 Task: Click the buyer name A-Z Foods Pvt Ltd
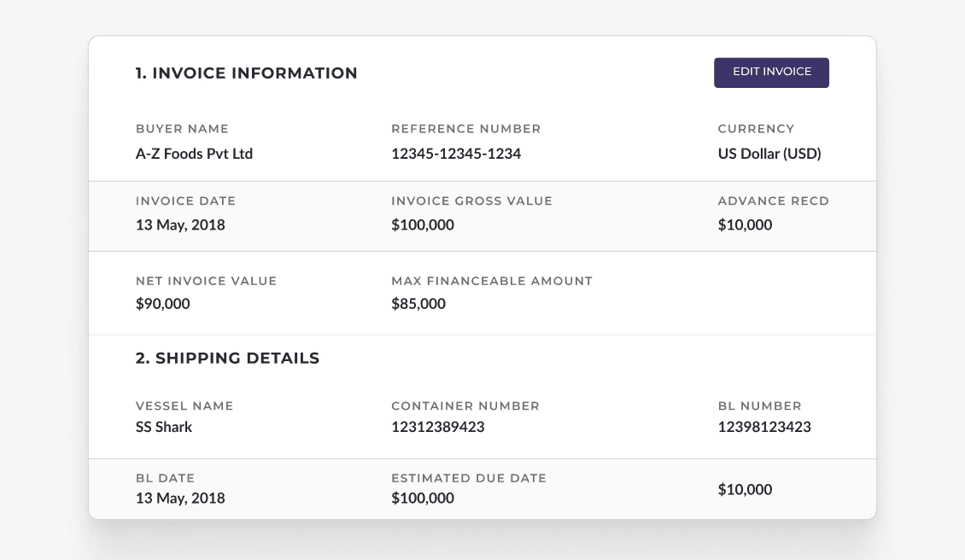tap(194, 154)
